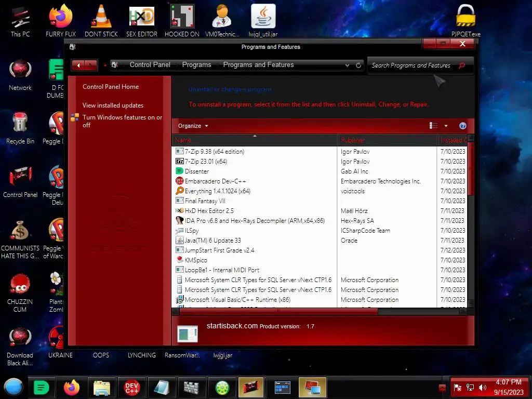Select Embarcadero Dev-C++ in the list
Screen dimensions: 532x399
click(x=320, y=181)
